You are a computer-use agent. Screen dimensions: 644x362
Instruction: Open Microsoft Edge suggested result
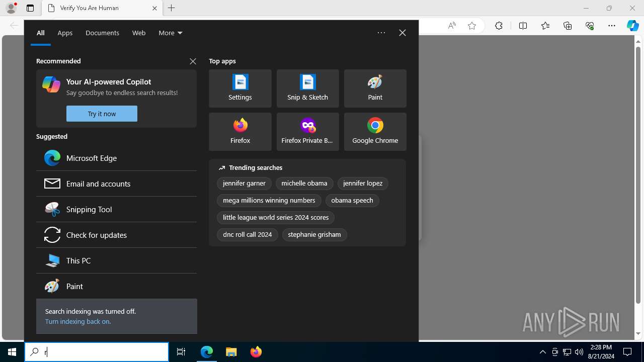116,158
